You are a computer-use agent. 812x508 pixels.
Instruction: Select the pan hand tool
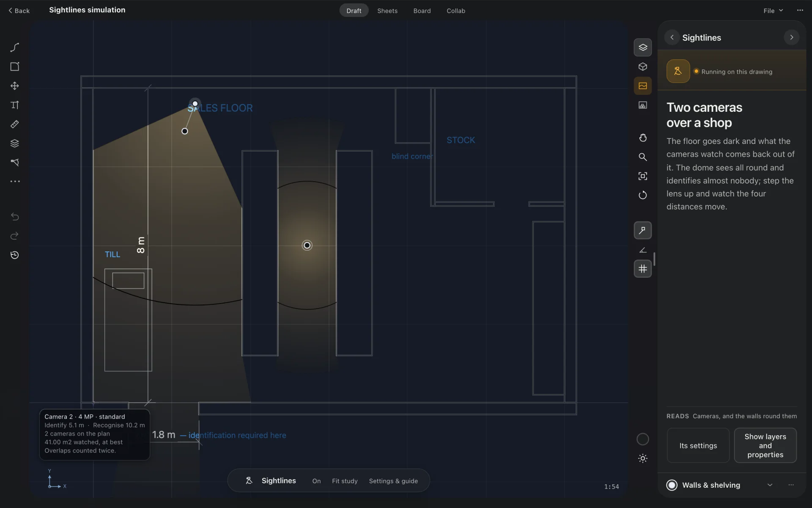[643, 138]
